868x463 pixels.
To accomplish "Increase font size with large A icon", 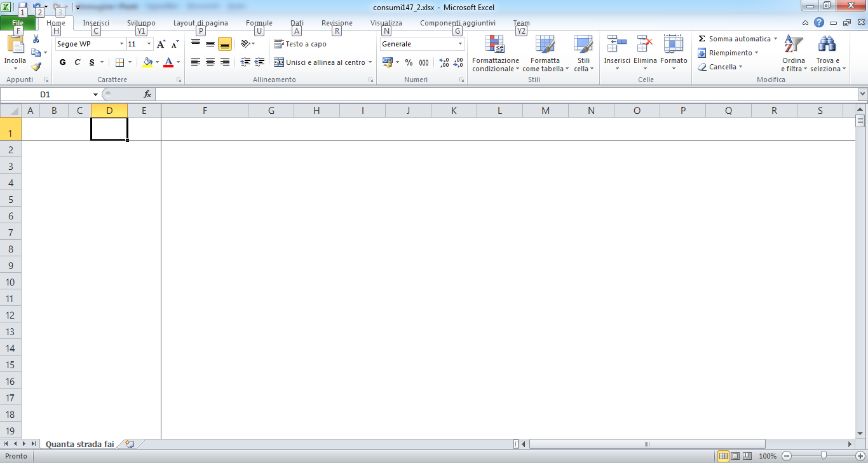I will point(161,44).
